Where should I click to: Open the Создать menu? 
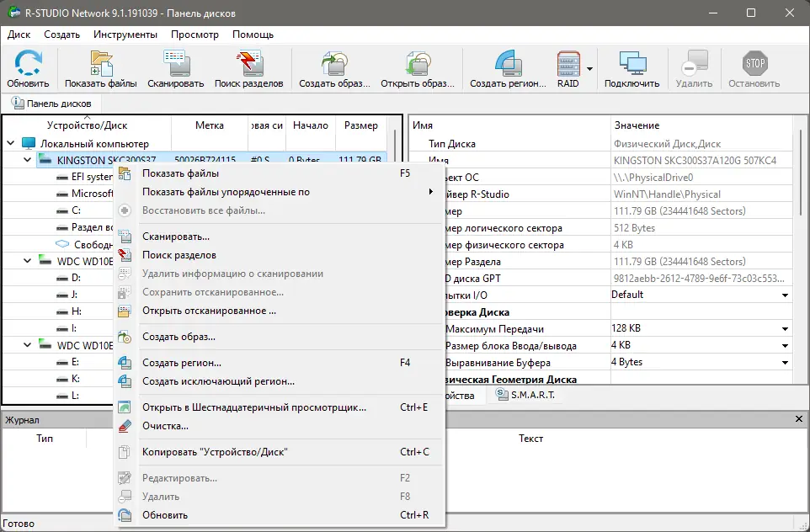tap(62, 35)
